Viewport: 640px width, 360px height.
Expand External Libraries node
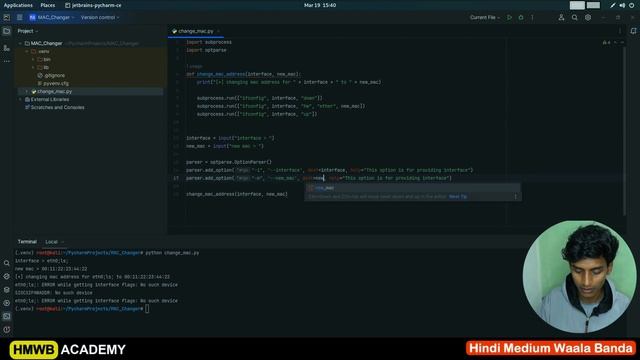pos(20,100)
